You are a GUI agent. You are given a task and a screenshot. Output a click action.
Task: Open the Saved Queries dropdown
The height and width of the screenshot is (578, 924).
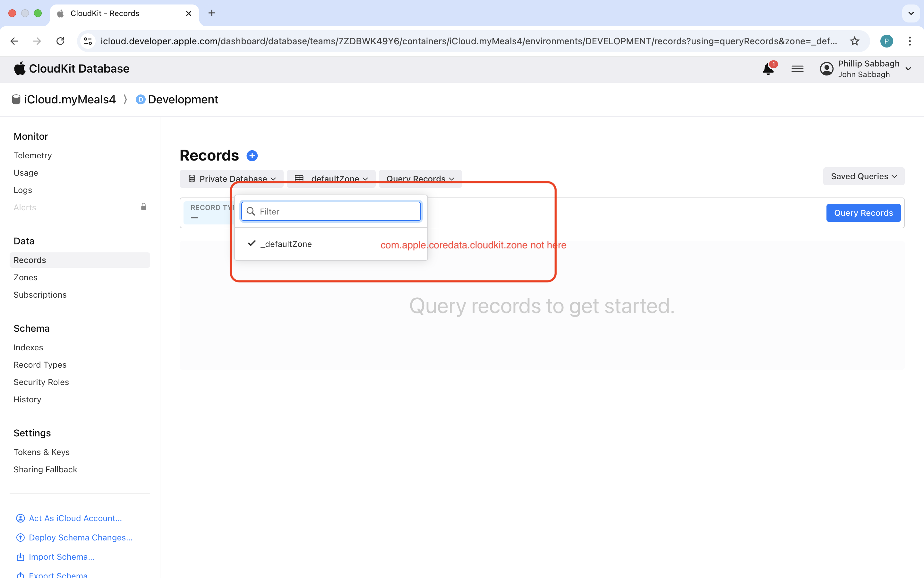864,176
